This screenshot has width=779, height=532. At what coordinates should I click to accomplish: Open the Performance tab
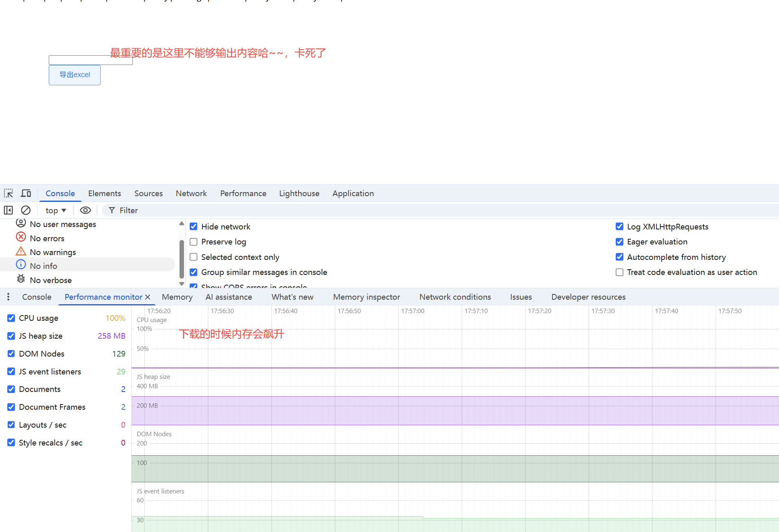click(x=243, y=193)
